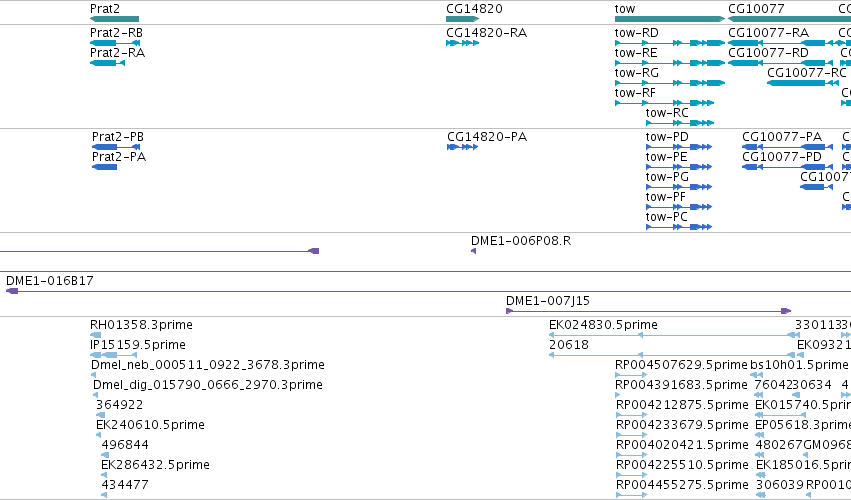This screenshot has height=500, width=851.
Task: Select EST RP004391683.5prime
Action: [x=681, y=385]
